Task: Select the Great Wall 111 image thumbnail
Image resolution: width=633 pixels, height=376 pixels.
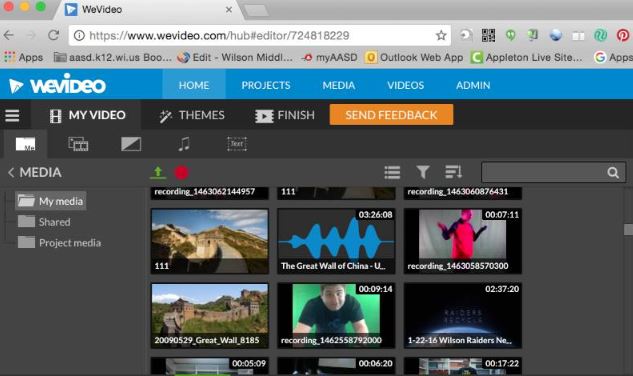Action: coord(210,241)
